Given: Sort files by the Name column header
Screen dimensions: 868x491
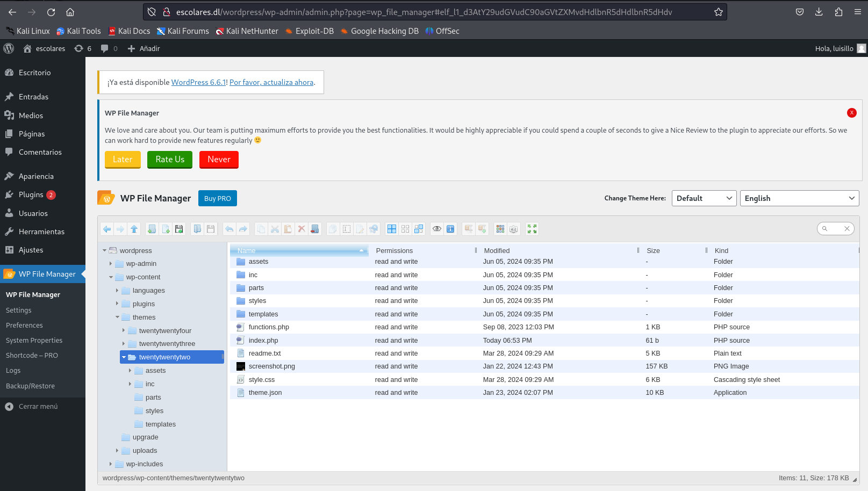Looking at the screenshot, I should [299, 250].
